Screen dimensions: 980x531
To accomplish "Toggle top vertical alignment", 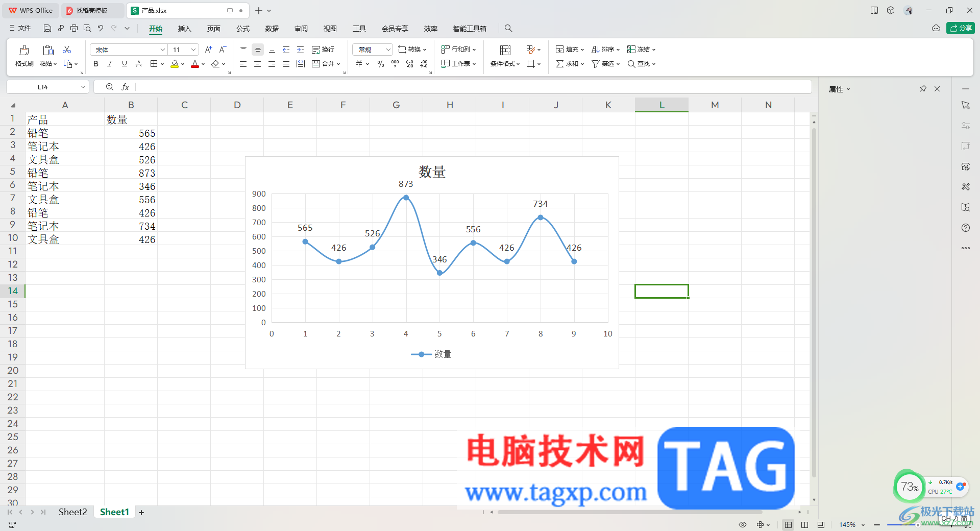I will (243, 50).
